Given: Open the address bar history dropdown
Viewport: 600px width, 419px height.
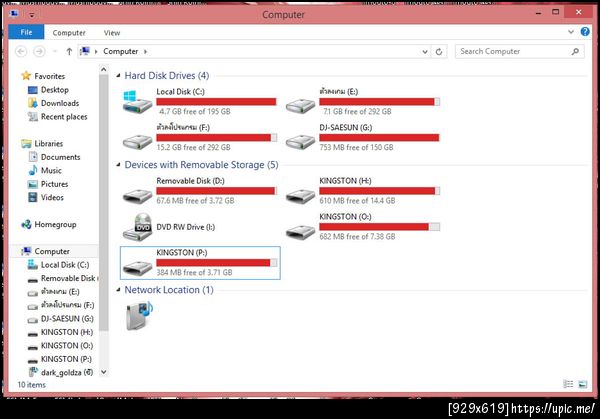Looking at the screenshot, I should (x=425, y=52).
